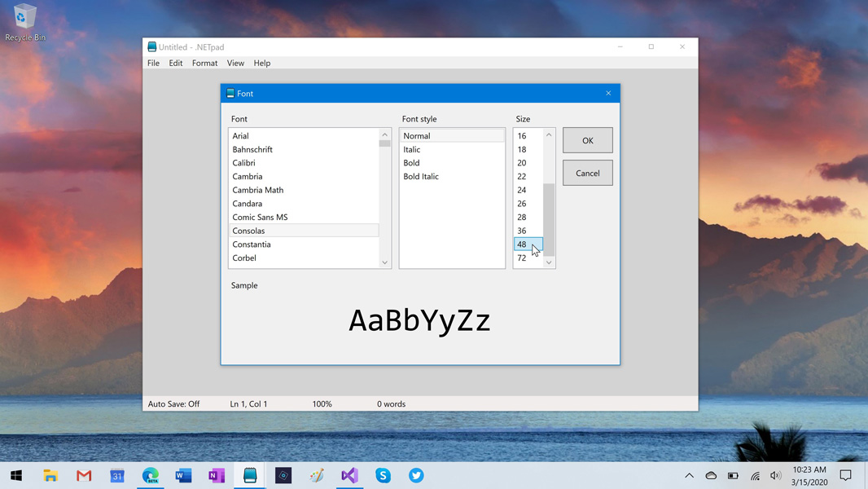Open Twitter app in taskbar
The width and height of the screenshot is (868, 489).
416,475
